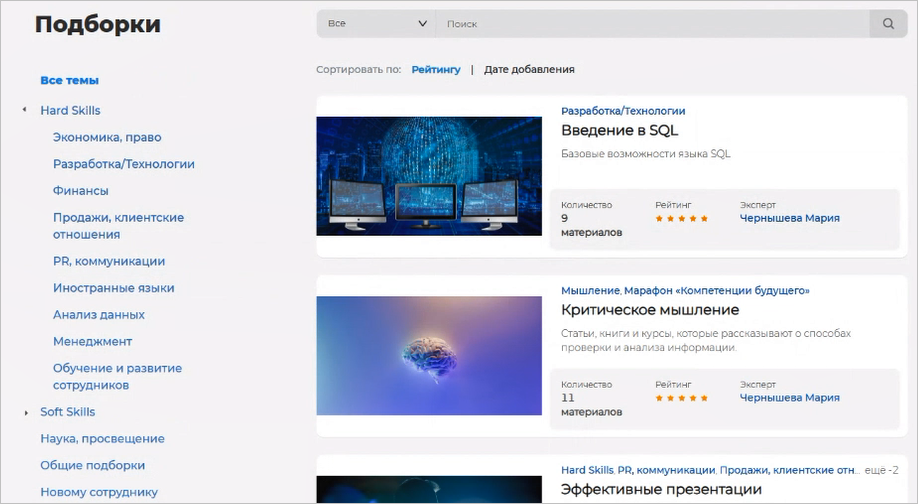Open 'Обучение и развитие сотрудников' topic
Viewport: 918px width, 504px height.
tap(117, 377)
